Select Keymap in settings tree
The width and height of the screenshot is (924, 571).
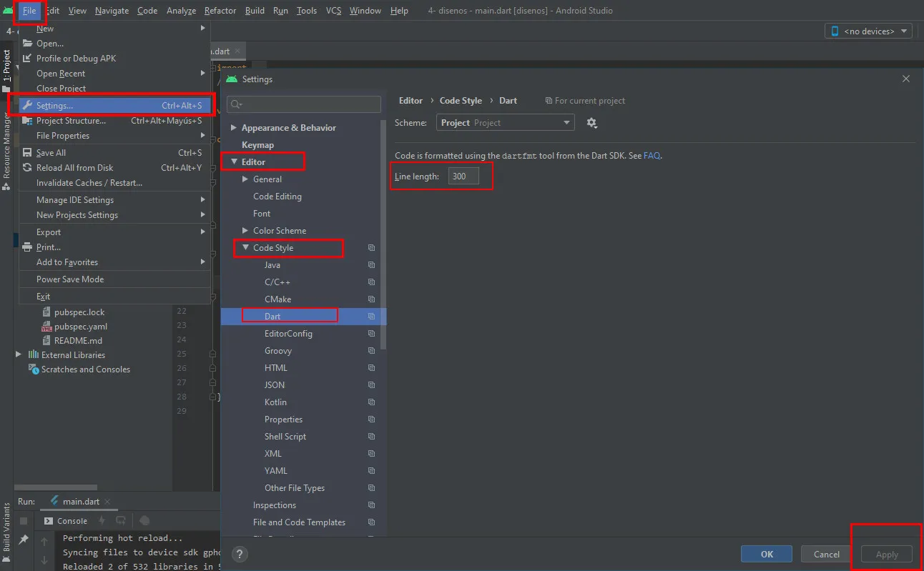[x=257, y=145]
